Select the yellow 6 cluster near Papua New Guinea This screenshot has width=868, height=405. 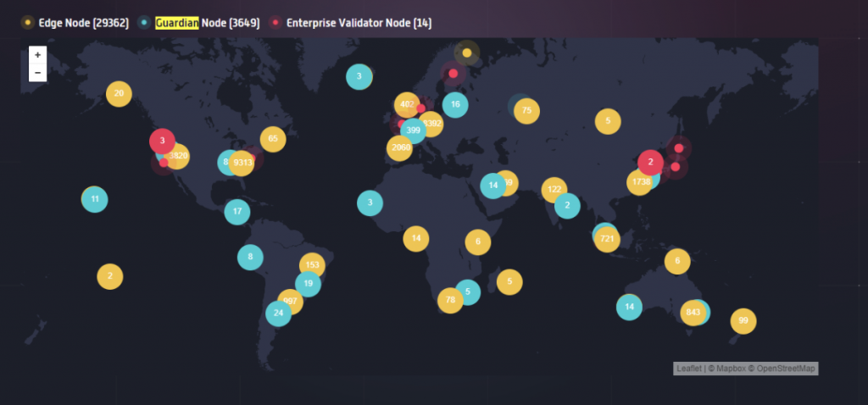pos(677,261)
